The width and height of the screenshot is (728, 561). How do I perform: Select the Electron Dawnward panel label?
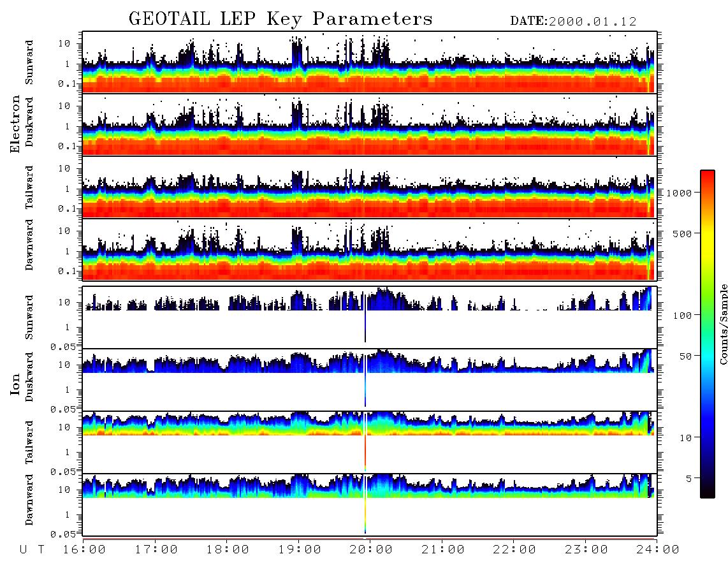tap(29, 245)
